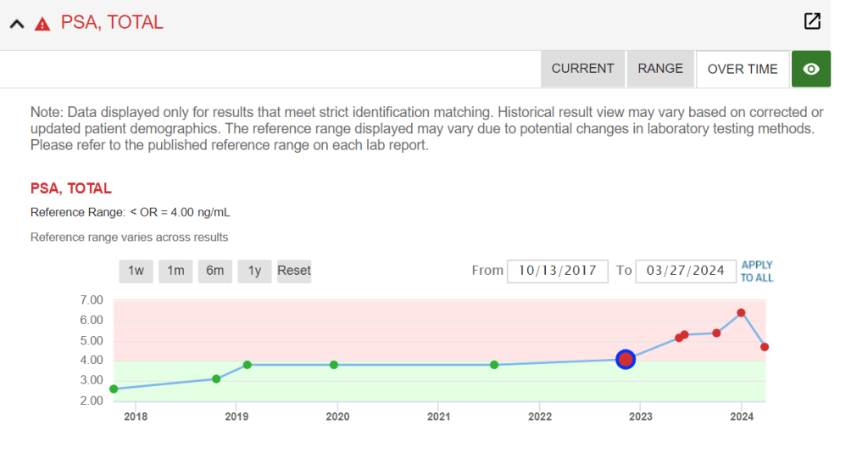
Task: Click the green data point at 2020
Action: [x=334, y=365]
